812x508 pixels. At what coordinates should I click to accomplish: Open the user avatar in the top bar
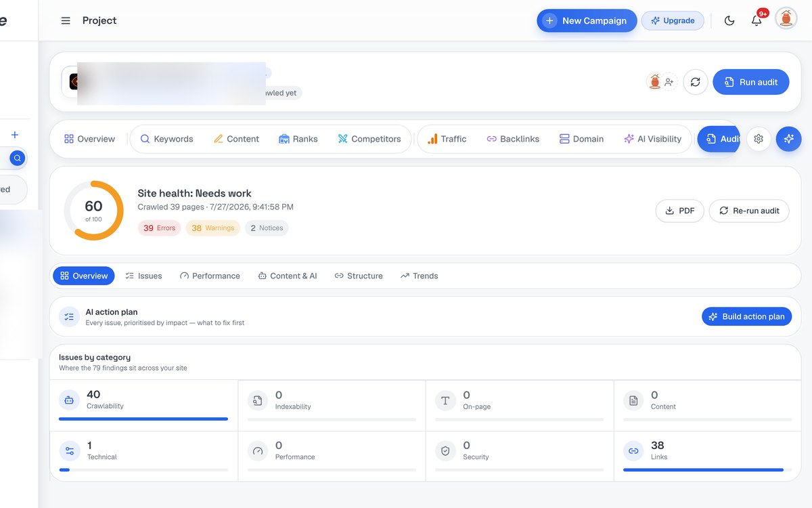(x=786, y=19)
